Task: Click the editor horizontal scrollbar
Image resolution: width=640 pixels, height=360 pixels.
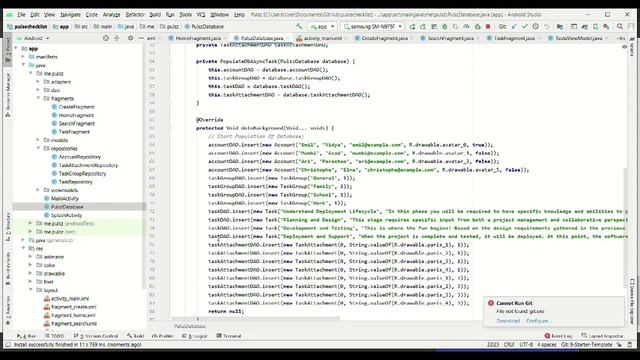Action: tap(256, 318)
